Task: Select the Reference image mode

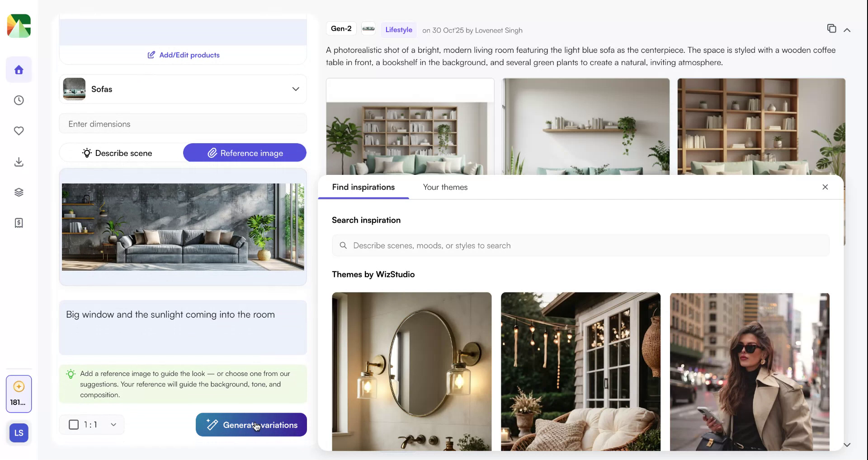Action: [245, 153]
